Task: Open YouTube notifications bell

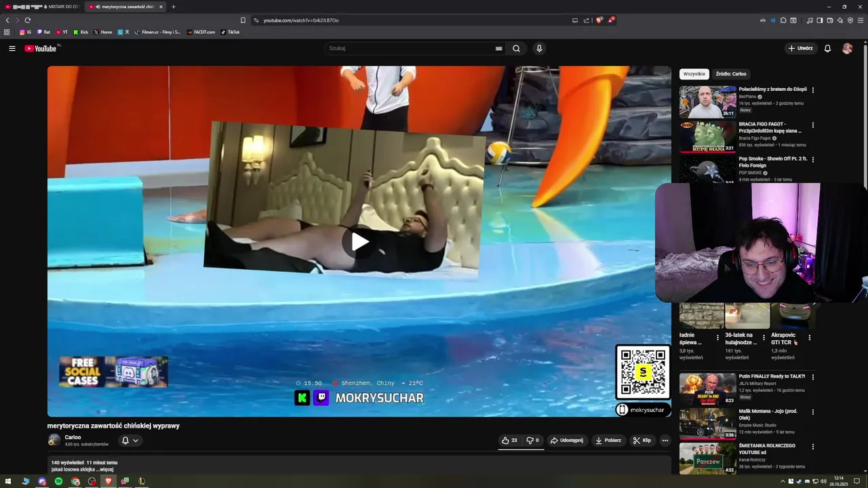Action: point(827,49)
